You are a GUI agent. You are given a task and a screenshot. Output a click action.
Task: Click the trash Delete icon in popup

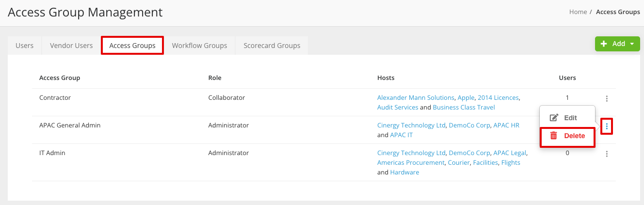click(x=553, y=136)
